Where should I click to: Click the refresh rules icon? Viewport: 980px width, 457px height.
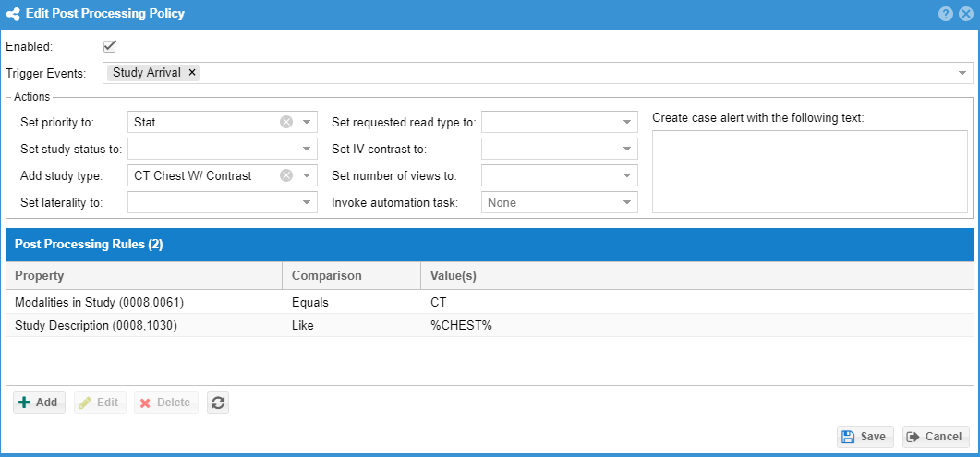217,403
